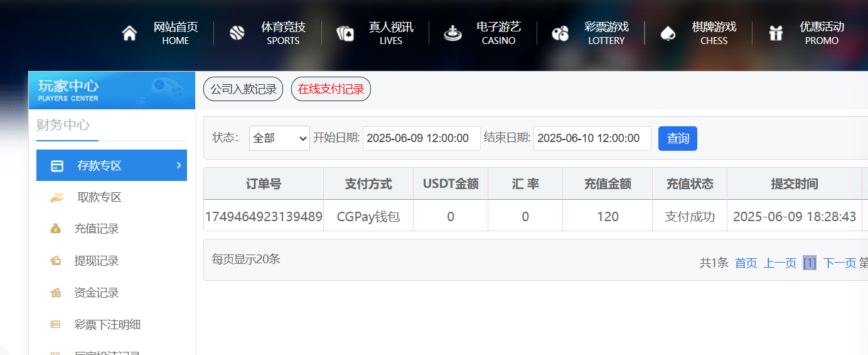Click the playing cards Lives icon
The width and height of the screenshot is (868, 355).
point(345,33)
